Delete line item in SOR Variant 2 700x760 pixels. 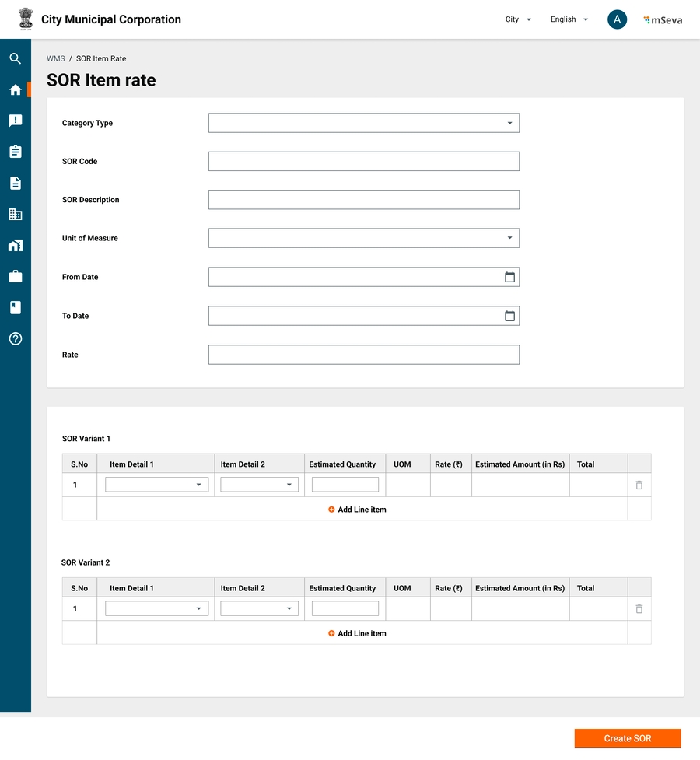tap(639, 609)
